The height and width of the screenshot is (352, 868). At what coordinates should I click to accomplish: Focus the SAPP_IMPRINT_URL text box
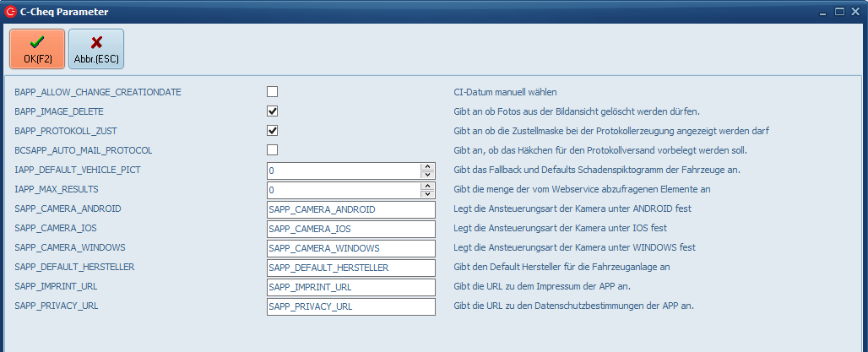point(350,287)
